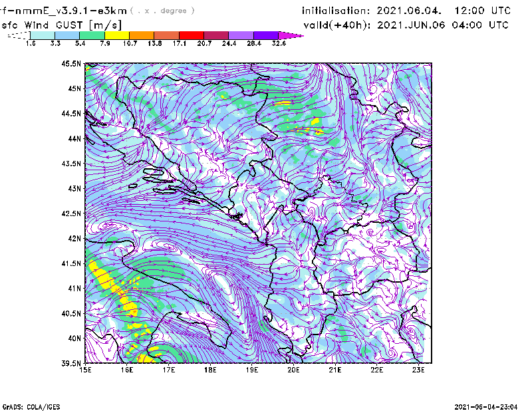The height and width of the screenshot is (411, 532).
Task: Click the coral legend swatch left of 17.1
Action: click(x=167, y=35)
